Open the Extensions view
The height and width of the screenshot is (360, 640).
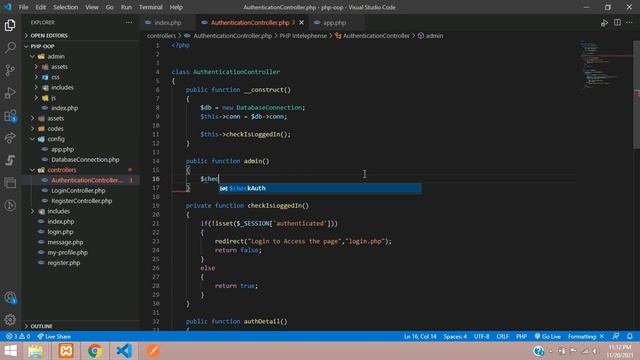pos(10,116)
